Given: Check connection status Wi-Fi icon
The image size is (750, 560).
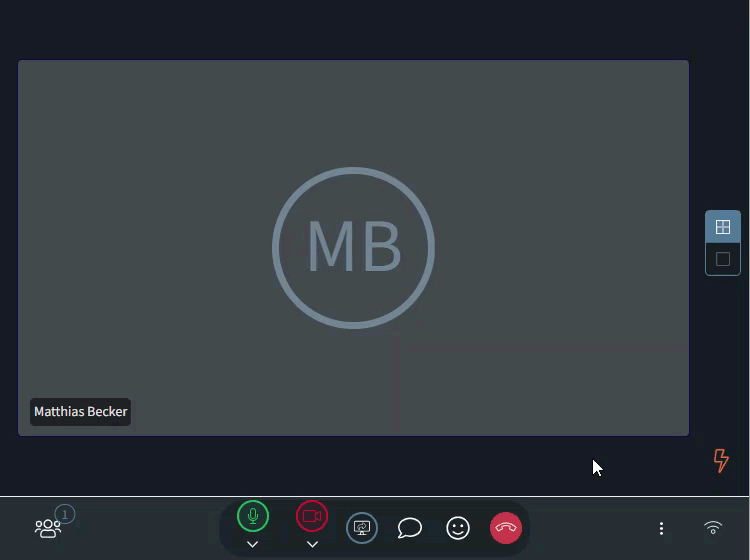Looking at the screenshot, I should (713, 528).
